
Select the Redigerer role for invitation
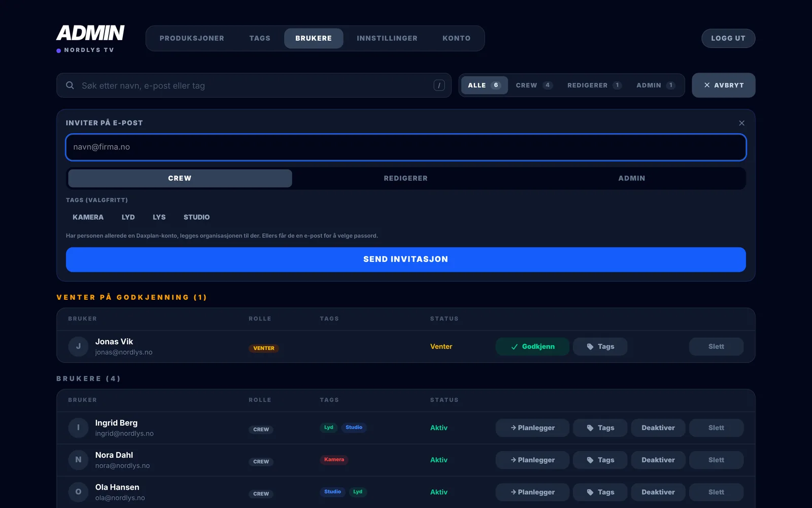click(405, 178)
